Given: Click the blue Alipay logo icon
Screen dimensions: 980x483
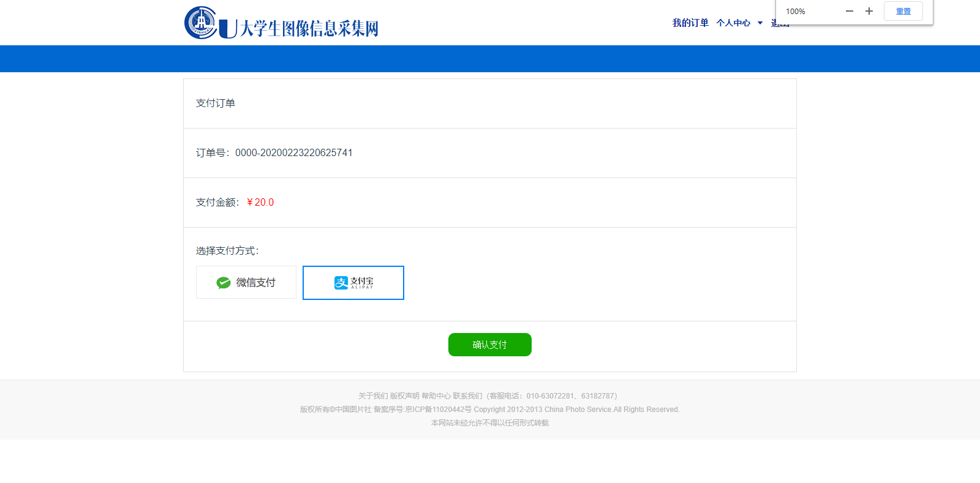Looking at the screenshot, I should point(341,282).
